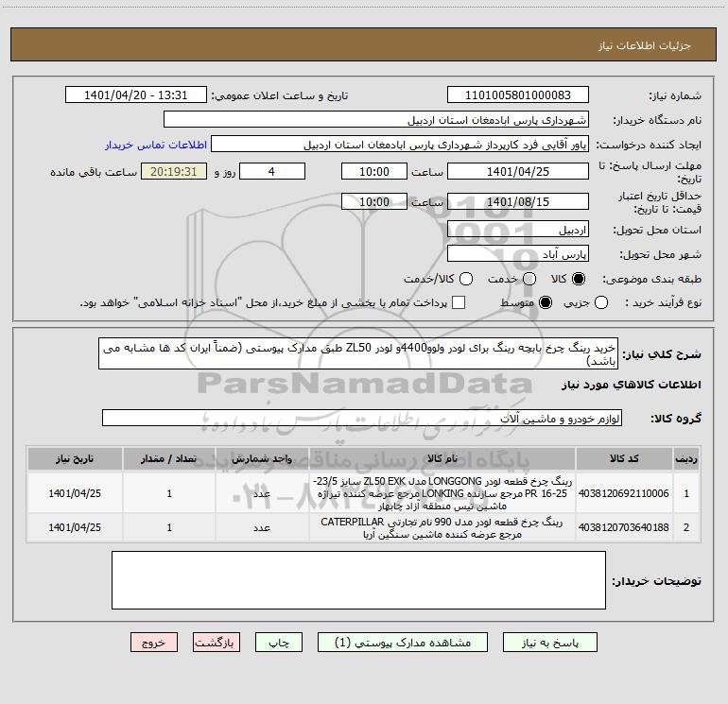The height and width of the screenshot is (704, 728).
Task: Click the شهر محل تحویل field پارس آباد
Action: [x=518, y=253]
